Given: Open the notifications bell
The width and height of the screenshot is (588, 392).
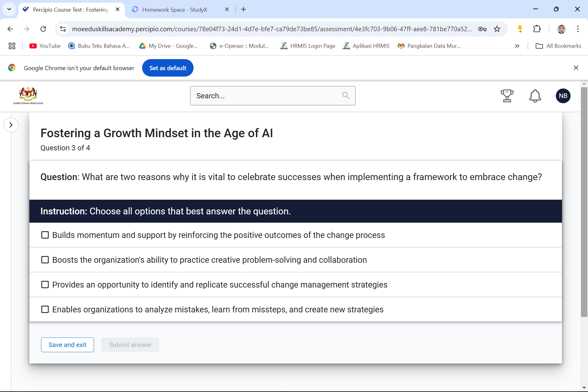Looking at the screenshot, I should coord(535,96).
